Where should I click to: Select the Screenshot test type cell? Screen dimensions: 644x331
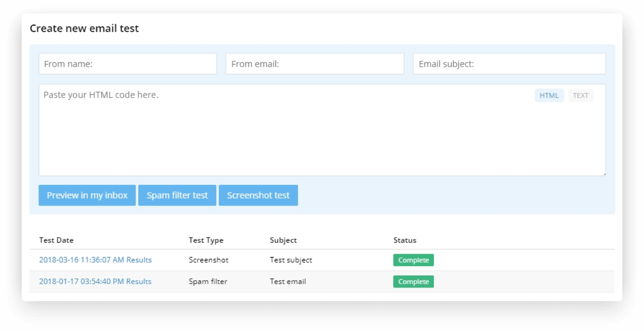(209, 260)
